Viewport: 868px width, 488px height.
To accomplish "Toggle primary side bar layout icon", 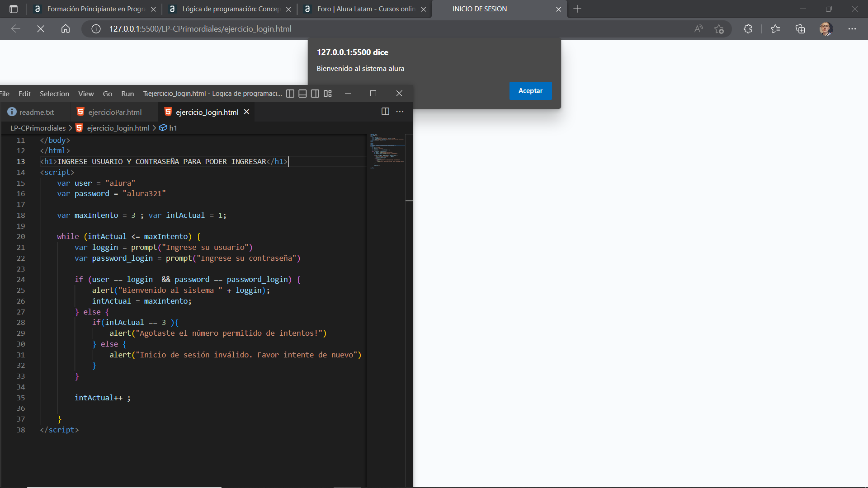I will pos(290,94).
